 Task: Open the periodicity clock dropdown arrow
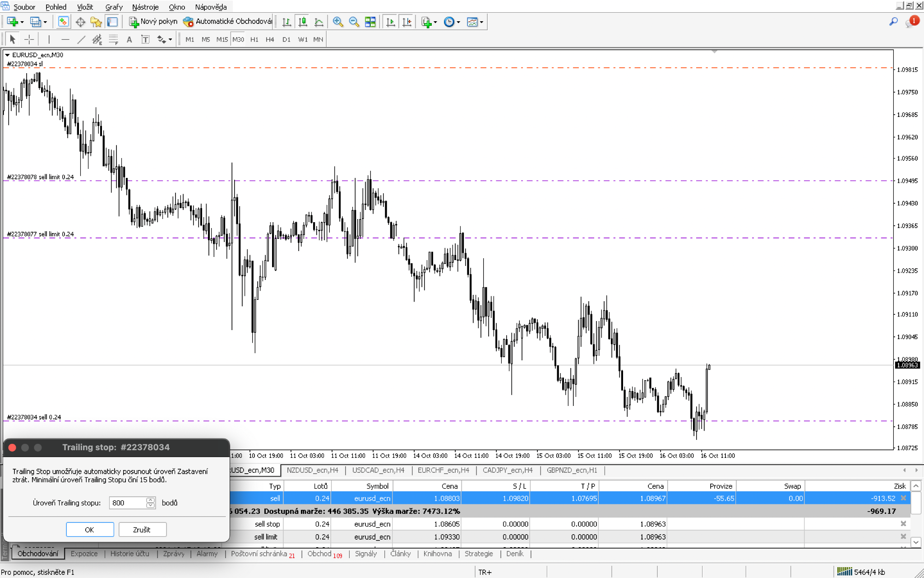[458, 22]
